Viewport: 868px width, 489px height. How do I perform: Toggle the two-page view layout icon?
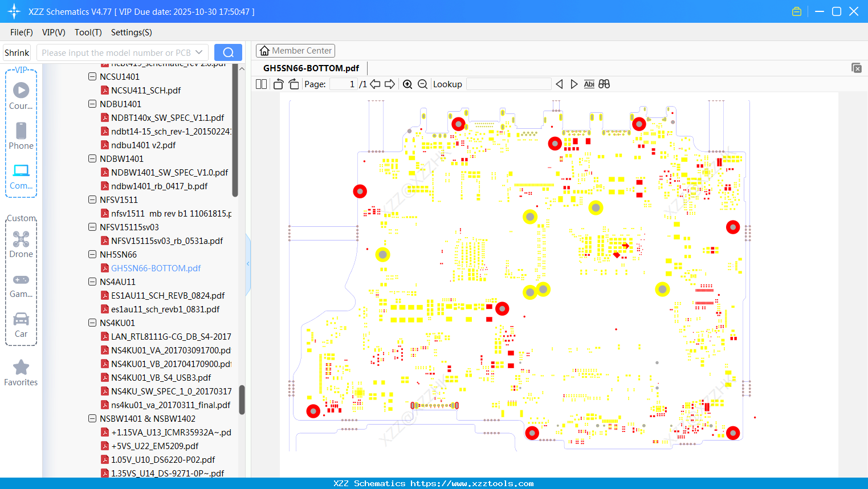pyautogui.click(x=261, y=84)
